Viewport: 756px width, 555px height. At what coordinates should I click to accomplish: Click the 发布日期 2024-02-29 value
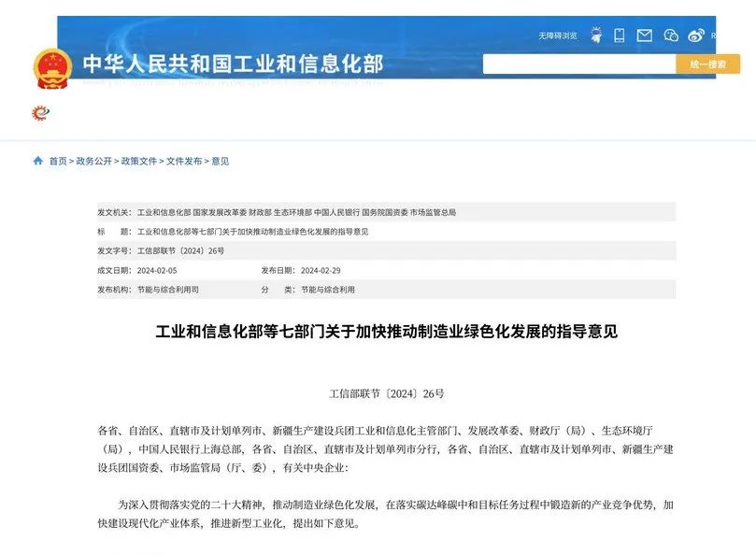(321, 271)
